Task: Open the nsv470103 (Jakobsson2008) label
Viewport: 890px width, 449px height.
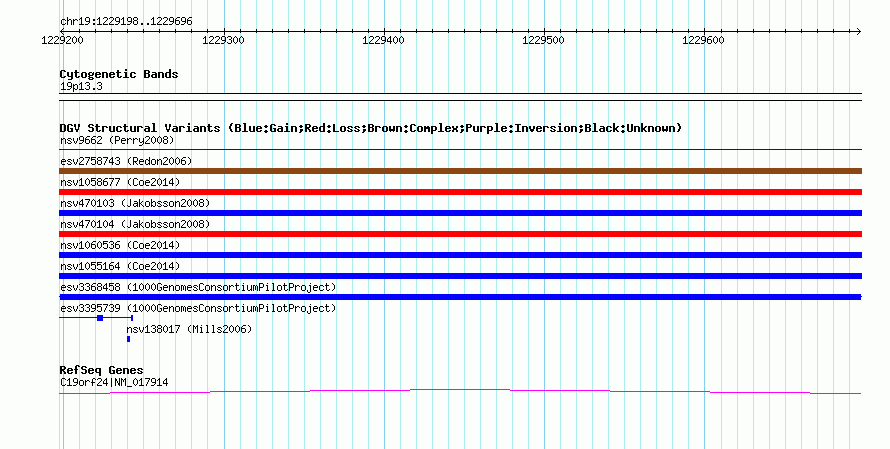Action: (135, 203)
